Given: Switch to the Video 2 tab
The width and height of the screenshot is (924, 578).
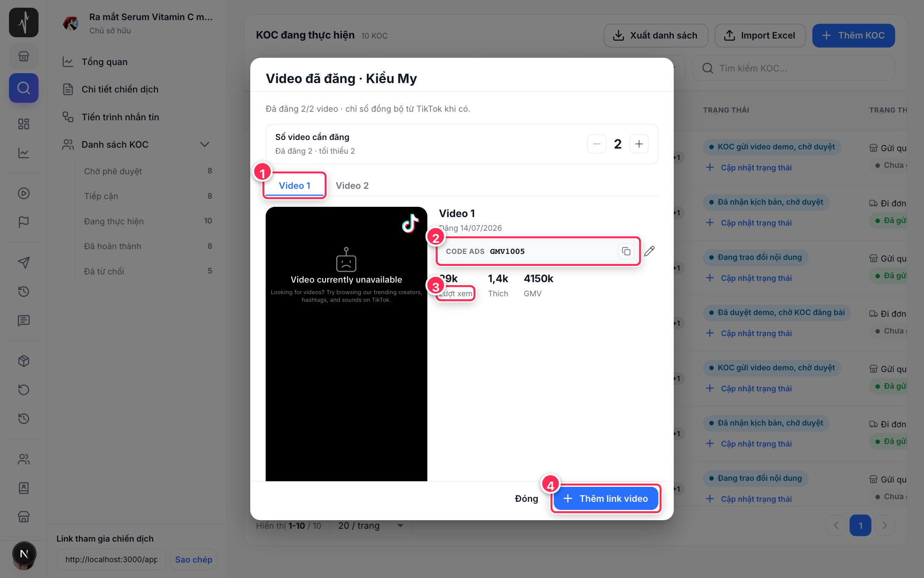Looking at the screenshot, I should 352,185.
